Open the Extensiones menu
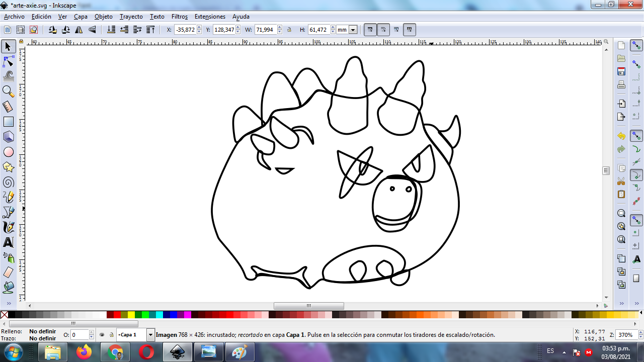This screenshot has height=362, width=644. click(x=210, y=17)
